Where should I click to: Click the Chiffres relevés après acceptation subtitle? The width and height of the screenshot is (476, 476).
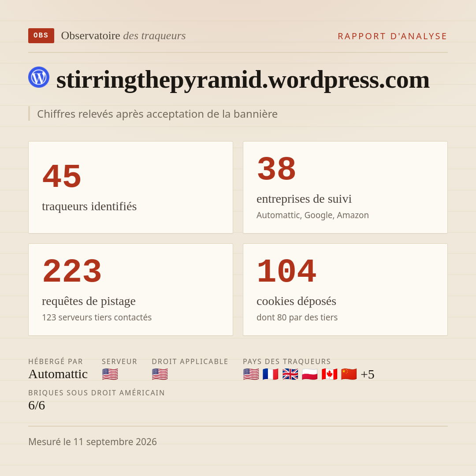coord(157,114)
